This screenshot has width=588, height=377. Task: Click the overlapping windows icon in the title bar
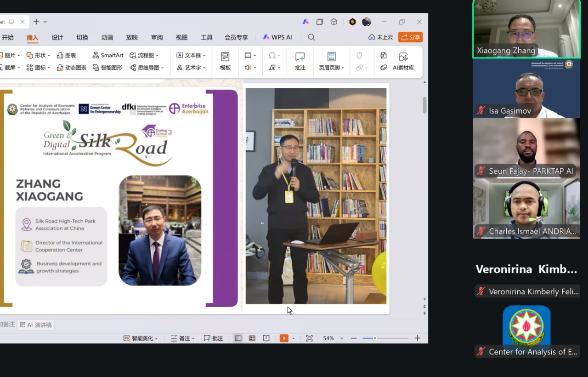tap(320, 22)
